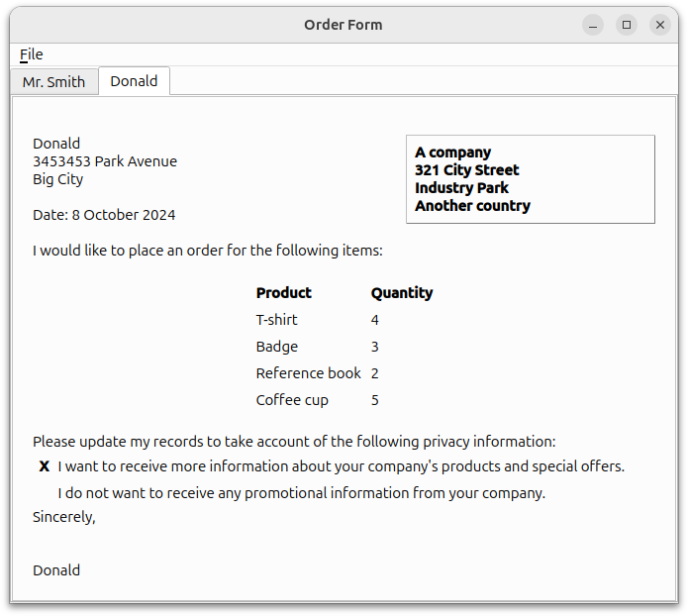The width and height of the screenshot is (688, 616).
Task: Select the T-shirt product cell
Action: coord(276,320)
